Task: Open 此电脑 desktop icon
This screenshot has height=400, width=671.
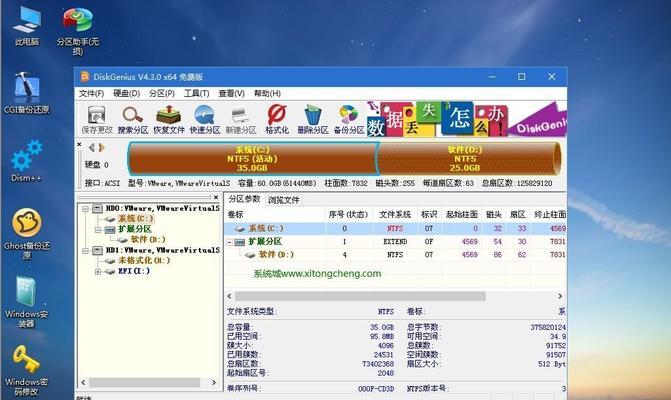Action: coord(27,26)
